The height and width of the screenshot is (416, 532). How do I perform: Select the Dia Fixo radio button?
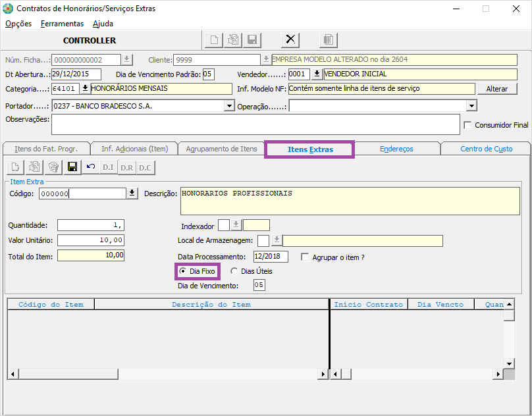click(x=182, y=271)
